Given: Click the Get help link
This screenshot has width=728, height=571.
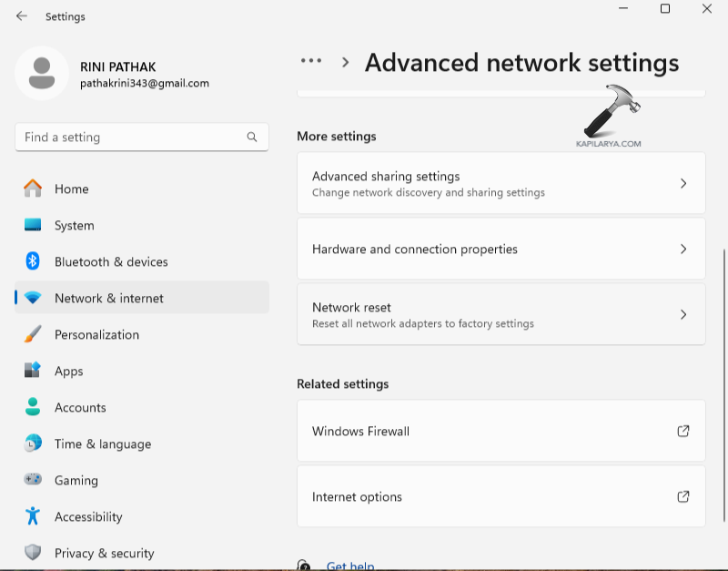Looking at the screenshot, I should [349, 566].
